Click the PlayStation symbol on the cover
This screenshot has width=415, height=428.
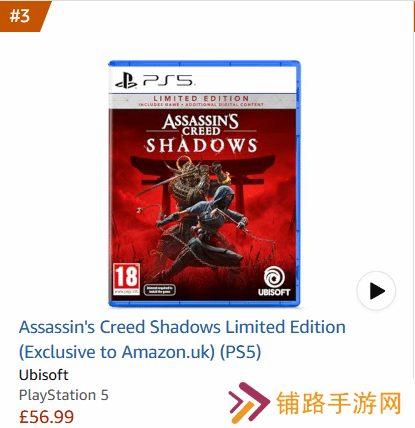coord(126,81)
